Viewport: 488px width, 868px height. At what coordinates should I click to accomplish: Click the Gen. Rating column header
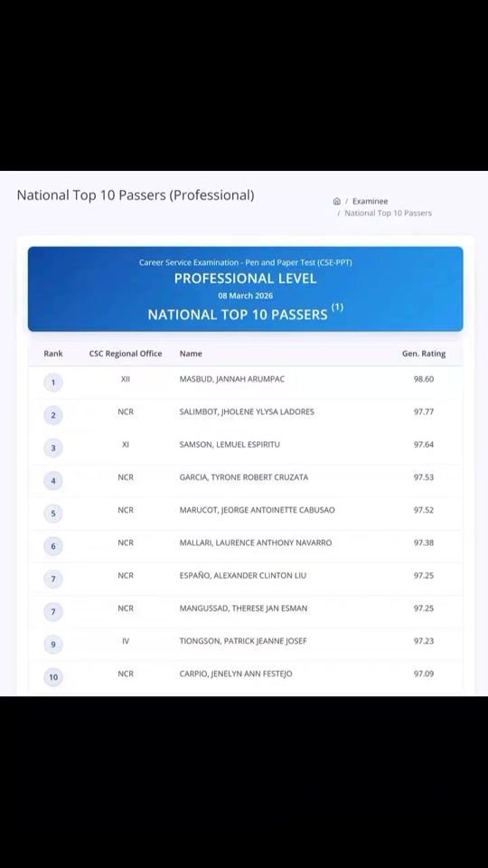tap(424, 354)
